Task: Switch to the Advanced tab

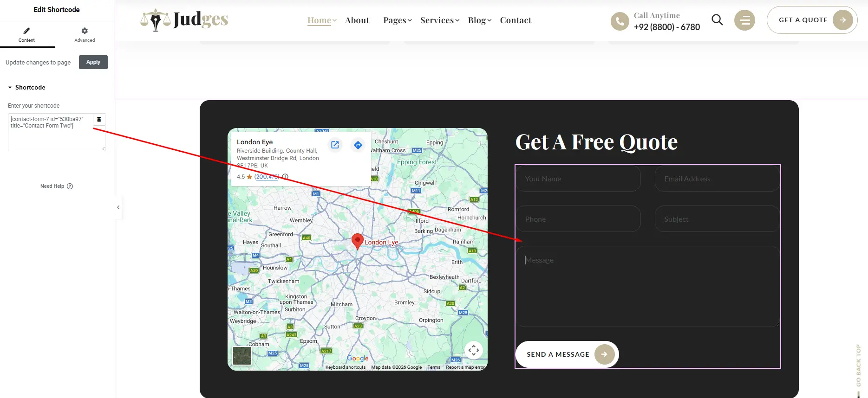Action: 85,34
